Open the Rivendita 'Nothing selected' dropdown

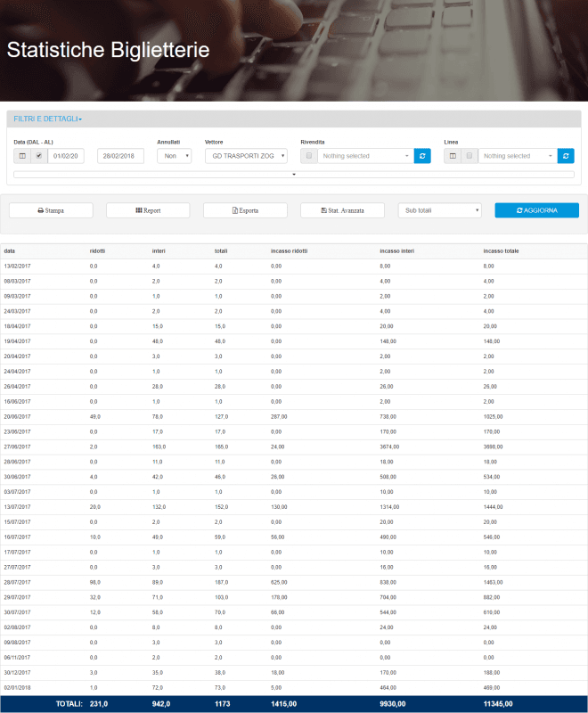[x=366, y=156]
